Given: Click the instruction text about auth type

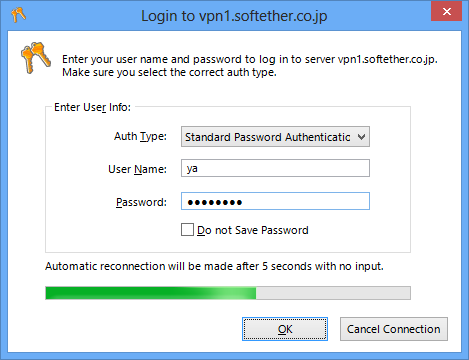Looking at the screenshot, I should click(169, 72).
